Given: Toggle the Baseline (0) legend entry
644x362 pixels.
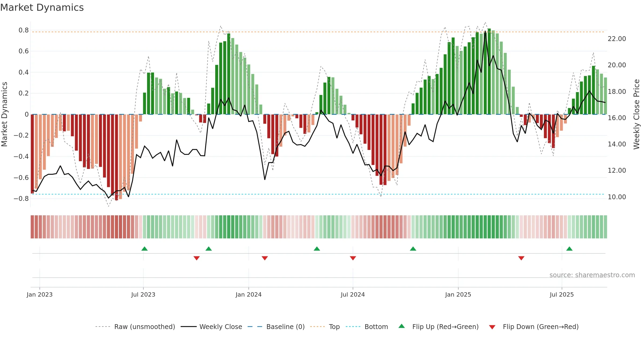Looking at the screenshot, I should coord(276,327).
